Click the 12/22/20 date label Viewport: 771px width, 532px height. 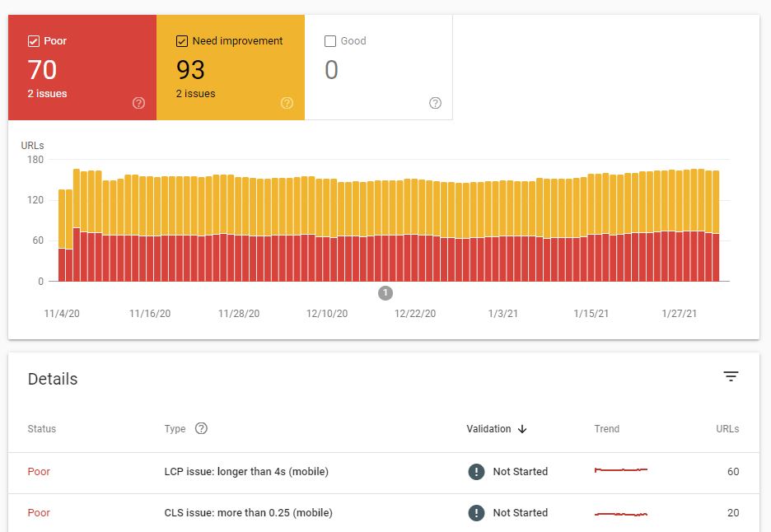(415, 314)
